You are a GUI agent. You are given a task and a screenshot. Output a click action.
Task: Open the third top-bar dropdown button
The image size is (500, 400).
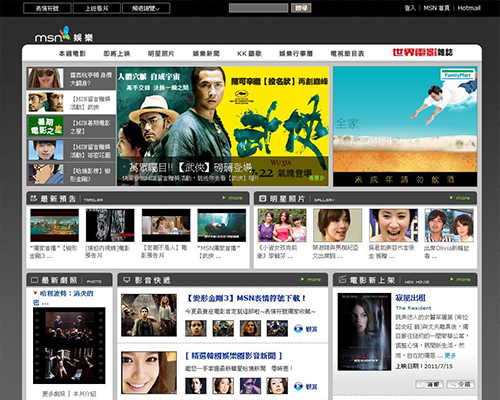[x=146, y=8]
